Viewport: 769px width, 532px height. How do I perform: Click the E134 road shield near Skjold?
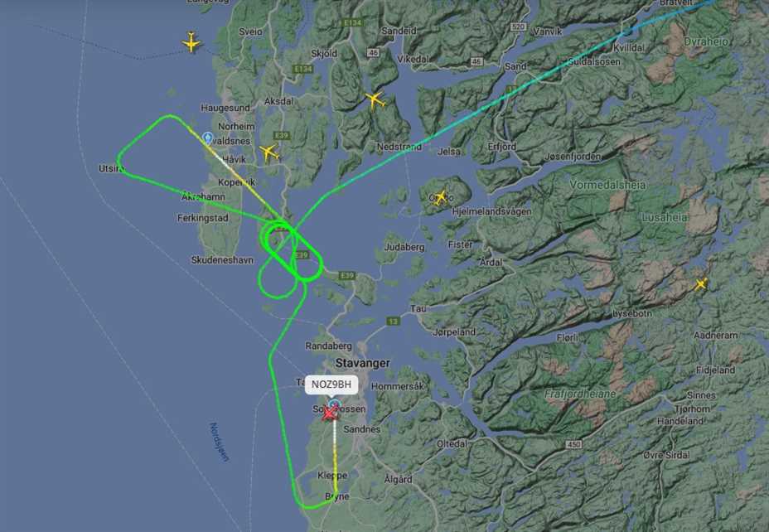302,69
